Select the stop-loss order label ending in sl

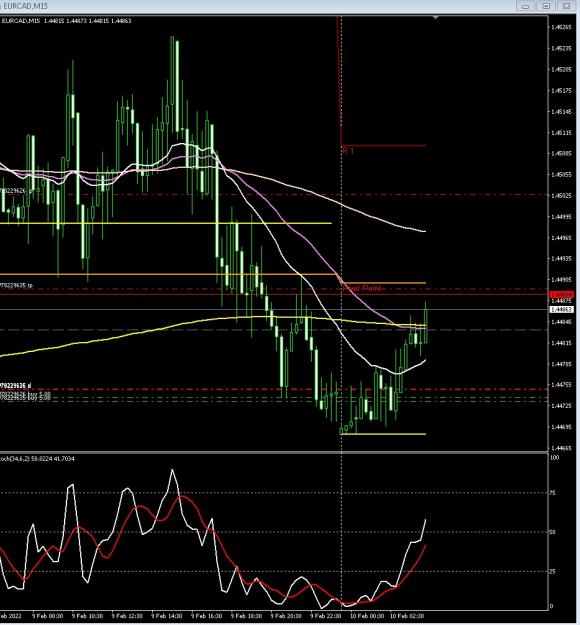[x=16, y=385]
